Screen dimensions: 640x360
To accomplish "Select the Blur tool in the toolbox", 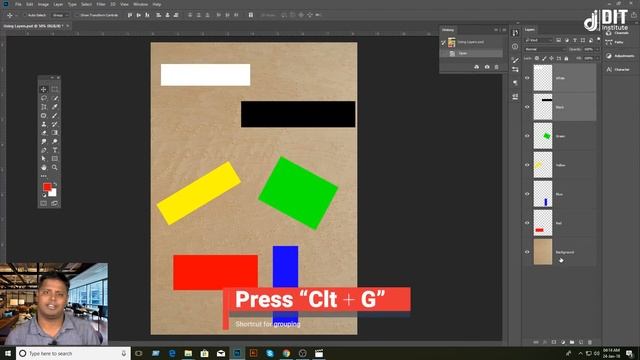I will coord(44,142).
